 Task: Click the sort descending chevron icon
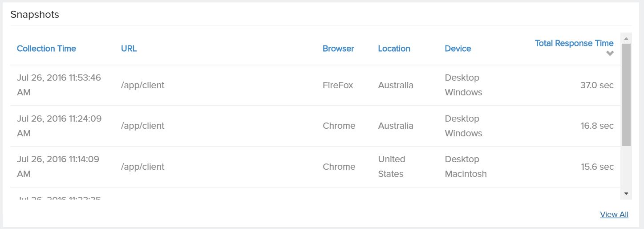[x=610, y=53]
